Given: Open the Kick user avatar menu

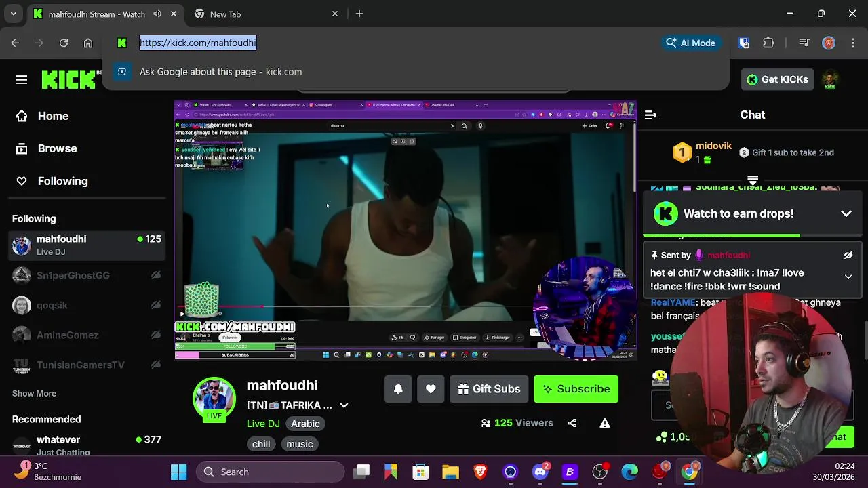Looking at the screenshot, I should [x=830, y=80].
